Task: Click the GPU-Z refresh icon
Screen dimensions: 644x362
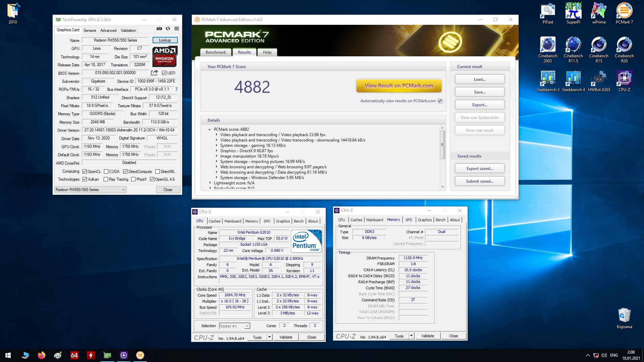Action: [x=168, y=29]
